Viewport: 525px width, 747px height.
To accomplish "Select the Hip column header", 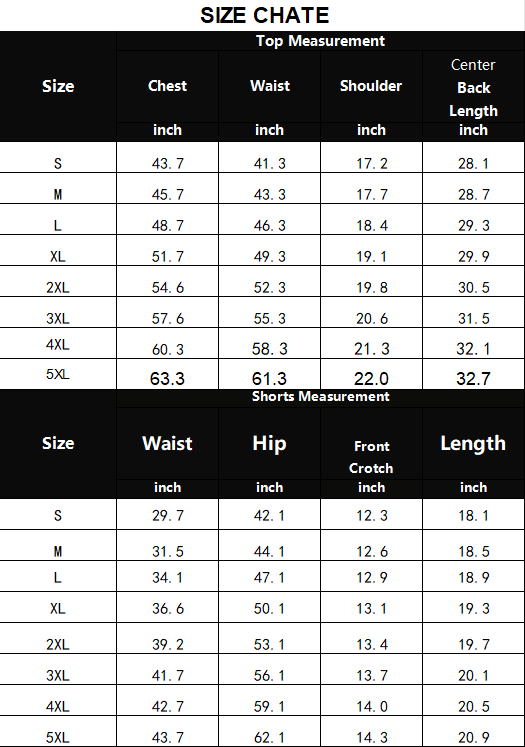I will pyautogui.click(x=269, y=444).
